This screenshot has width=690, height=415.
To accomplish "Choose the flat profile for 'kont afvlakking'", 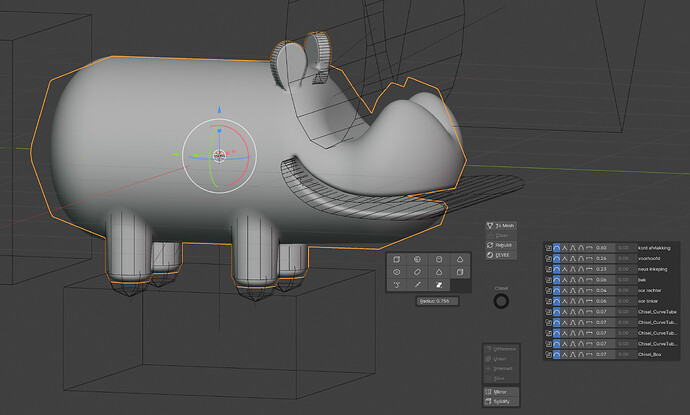I will (589, 248).
